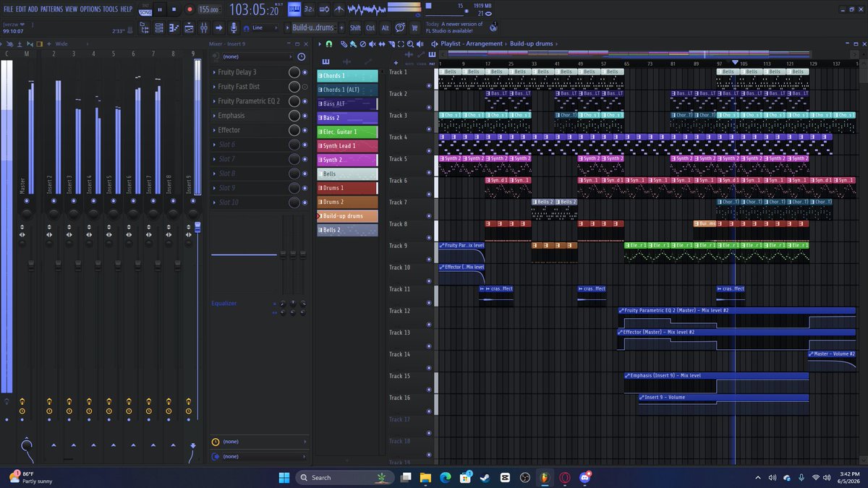Select the Paint brush tool in playlist
Viewport: 868px width, 488px height.
pyautogui.click(x=353, y=43)
